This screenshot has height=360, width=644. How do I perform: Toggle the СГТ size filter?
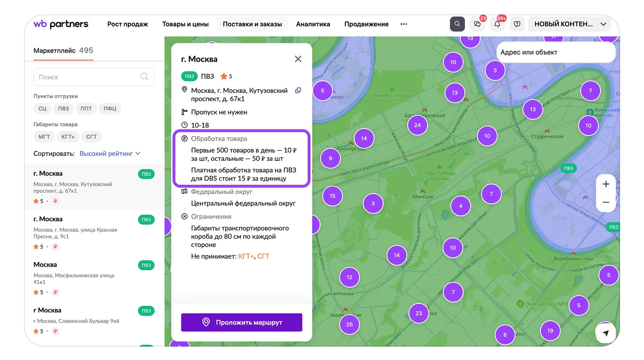point(91,137)
